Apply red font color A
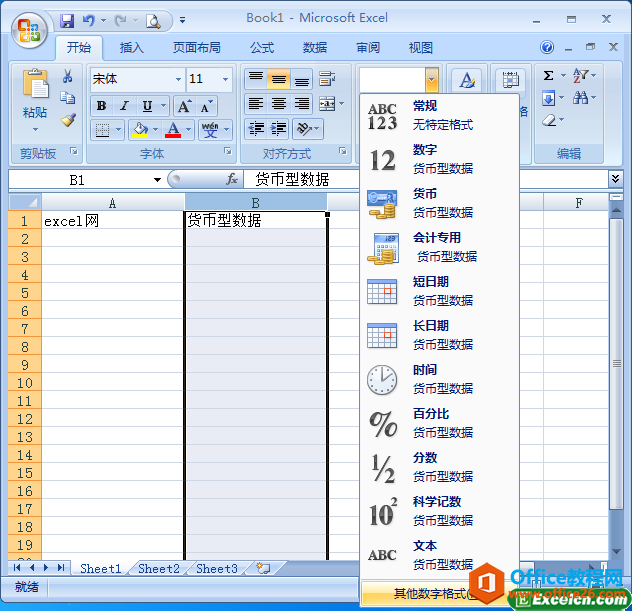Screen dimensions: 632x611 coord(173,130)
